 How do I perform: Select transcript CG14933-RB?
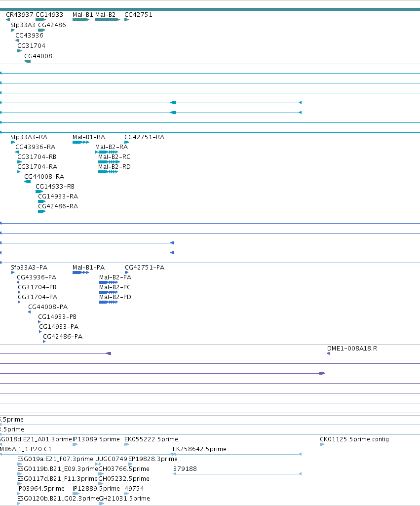(55, 187)
